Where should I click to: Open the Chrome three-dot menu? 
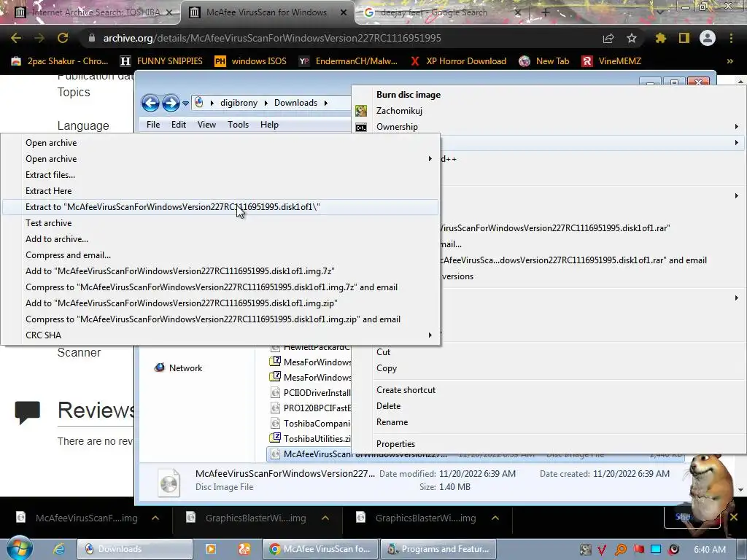pos(731,38)
